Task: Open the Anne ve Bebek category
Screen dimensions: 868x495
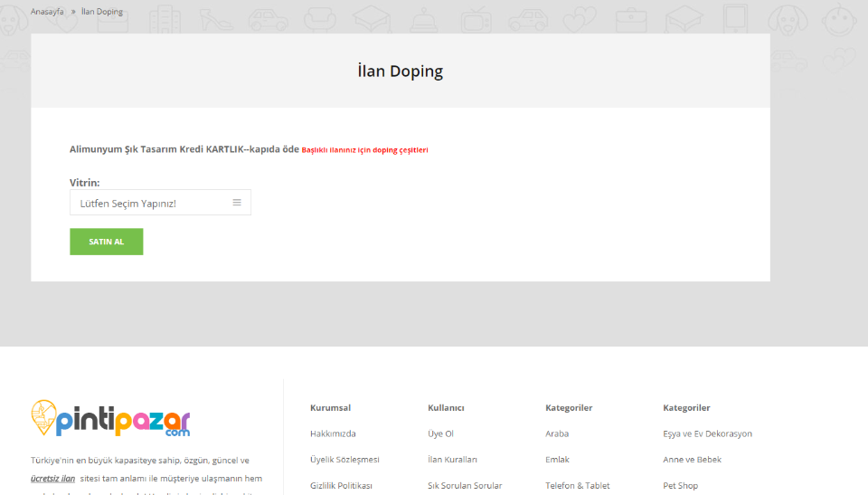Action: [692, 460]
